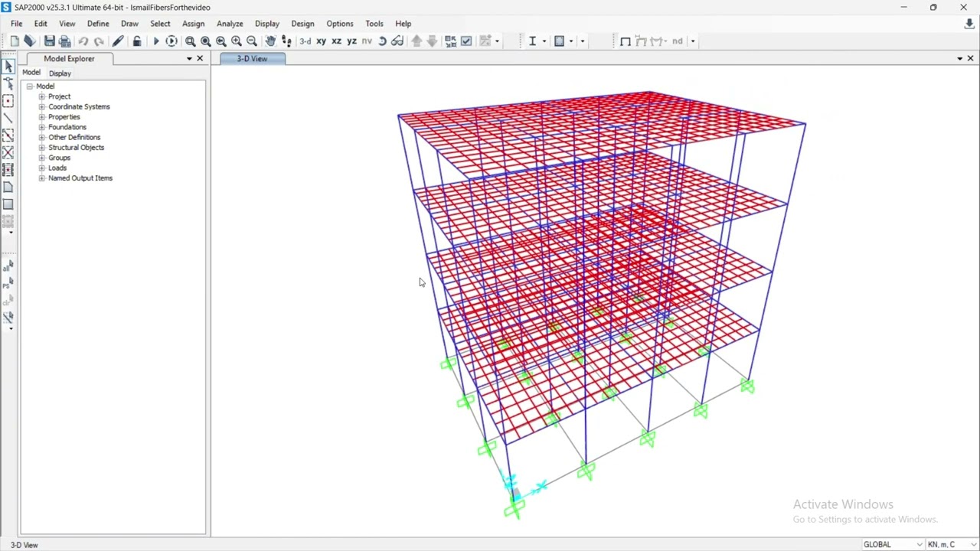Click the circled play icon
This screenshot has height=551, width=980.
[x=171, y=41]
